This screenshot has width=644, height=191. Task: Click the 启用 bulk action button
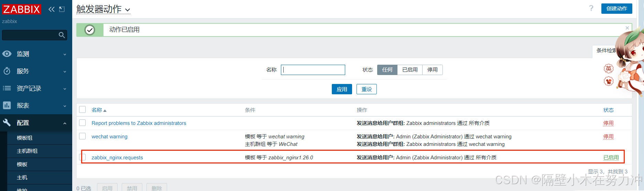[107, 188]
